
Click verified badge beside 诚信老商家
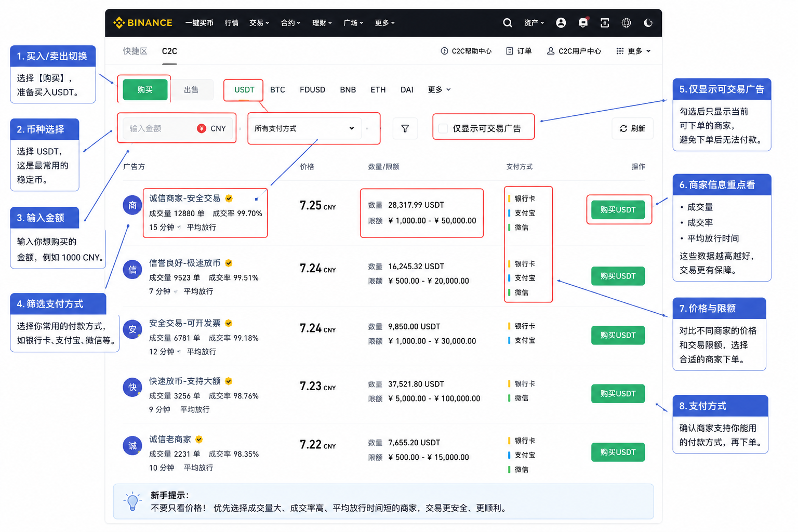199,440
